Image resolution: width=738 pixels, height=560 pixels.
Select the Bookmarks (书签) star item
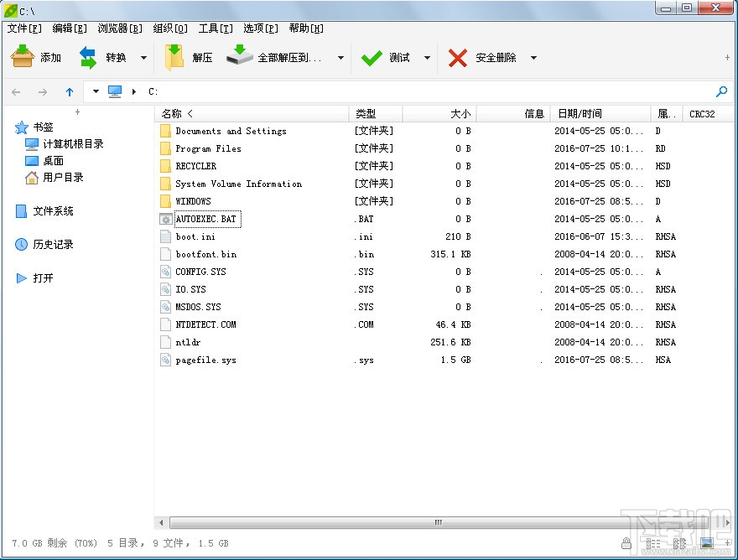(x=34, y=127)
